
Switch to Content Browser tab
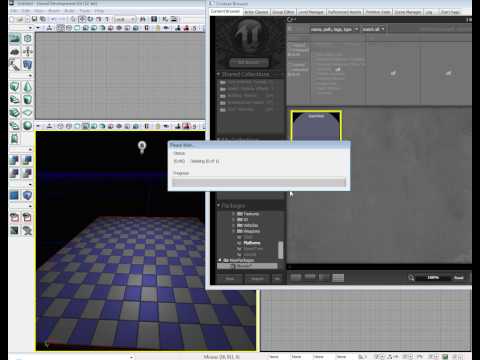point(226,12)
